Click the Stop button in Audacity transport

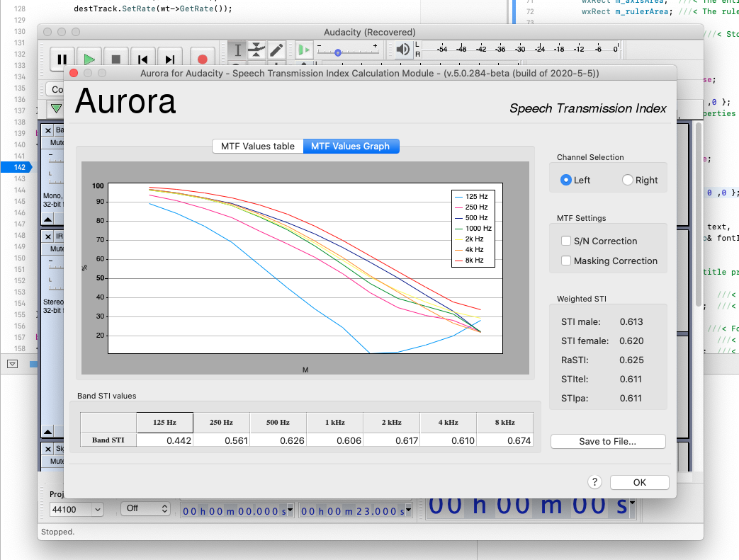(x=116, y=59)
